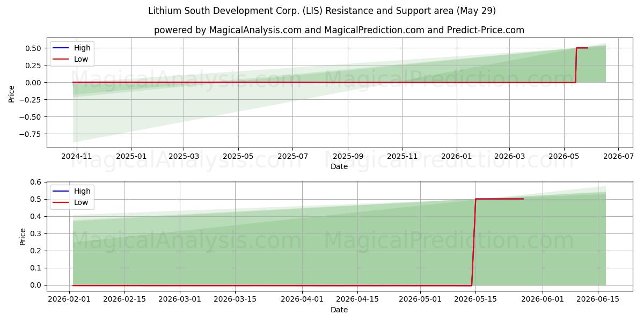Click the 2026-05 tick label on top chart
This screenshot has height=322, width=644.
[x=563, y=156]
